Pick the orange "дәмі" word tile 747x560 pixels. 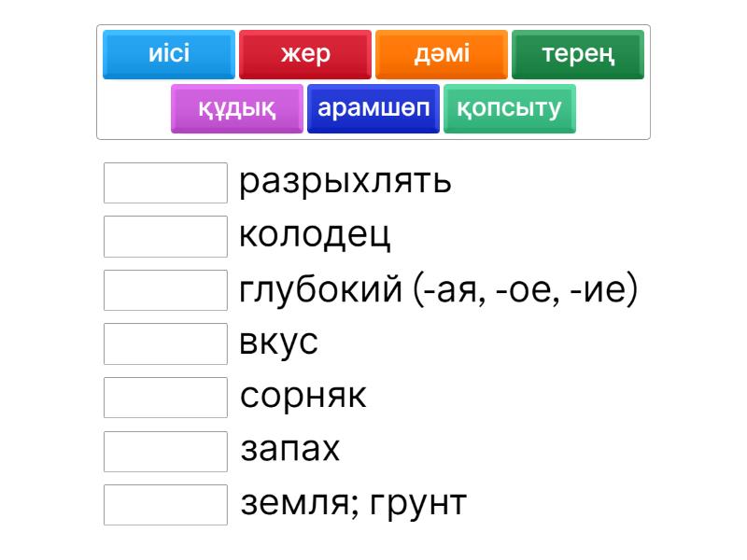pos(442,54)
